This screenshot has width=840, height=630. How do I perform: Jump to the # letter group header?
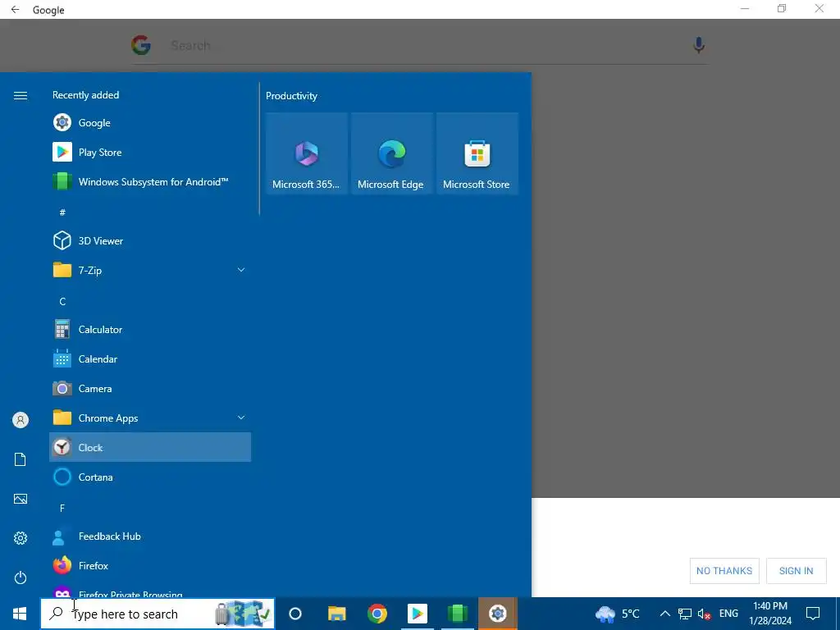tap(62, 212)
